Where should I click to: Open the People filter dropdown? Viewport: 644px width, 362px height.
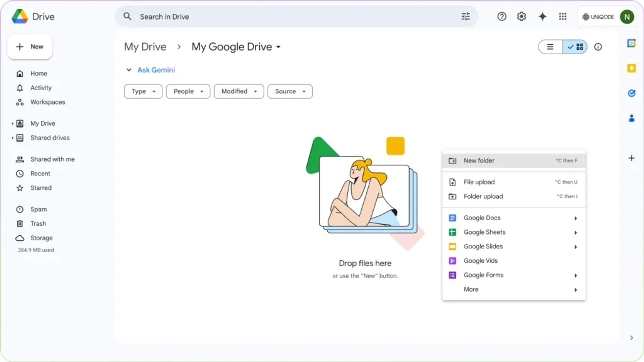point(188,92)
